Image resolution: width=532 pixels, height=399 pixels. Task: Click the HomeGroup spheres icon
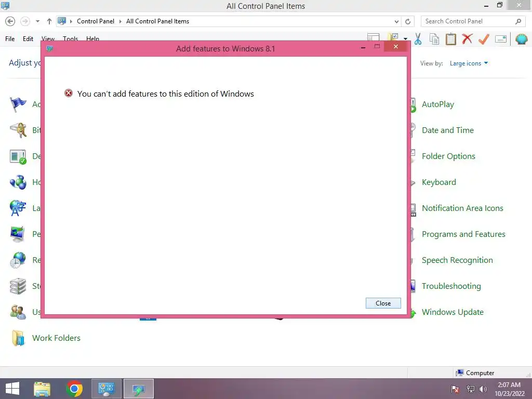click(18, 182)
